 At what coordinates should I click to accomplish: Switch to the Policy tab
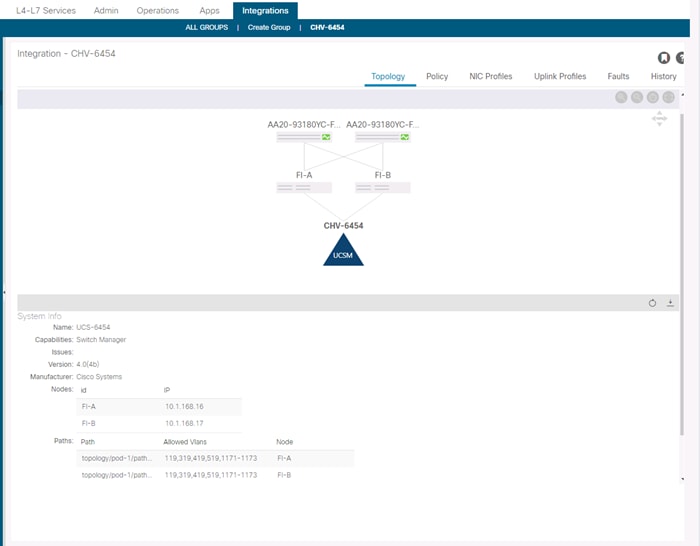[437, 76]
